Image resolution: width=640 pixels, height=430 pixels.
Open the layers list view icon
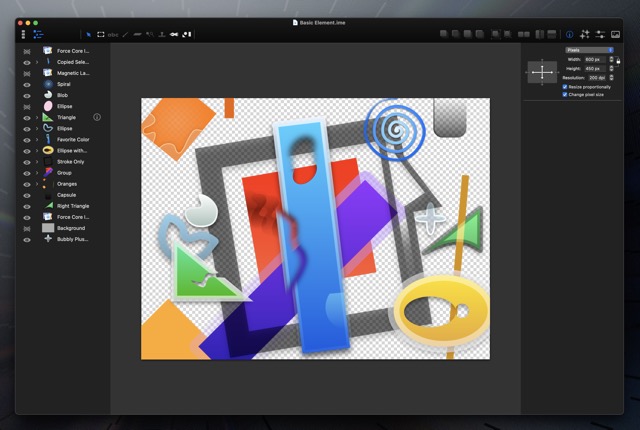click(x=38, y=34)
